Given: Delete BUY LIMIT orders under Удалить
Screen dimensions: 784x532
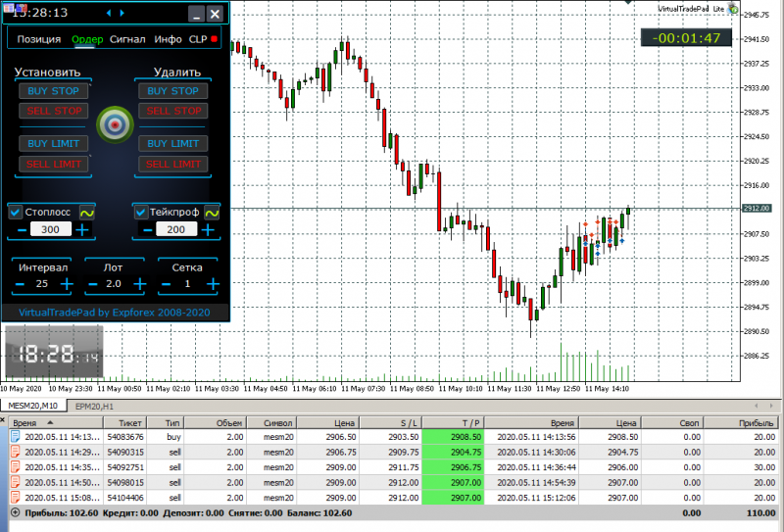Looking at the screenshot, I should 173,144.
